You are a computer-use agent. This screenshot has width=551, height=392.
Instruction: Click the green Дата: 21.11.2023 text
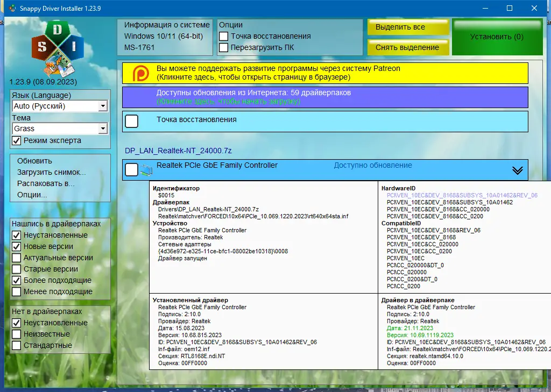tap(409, 328)
